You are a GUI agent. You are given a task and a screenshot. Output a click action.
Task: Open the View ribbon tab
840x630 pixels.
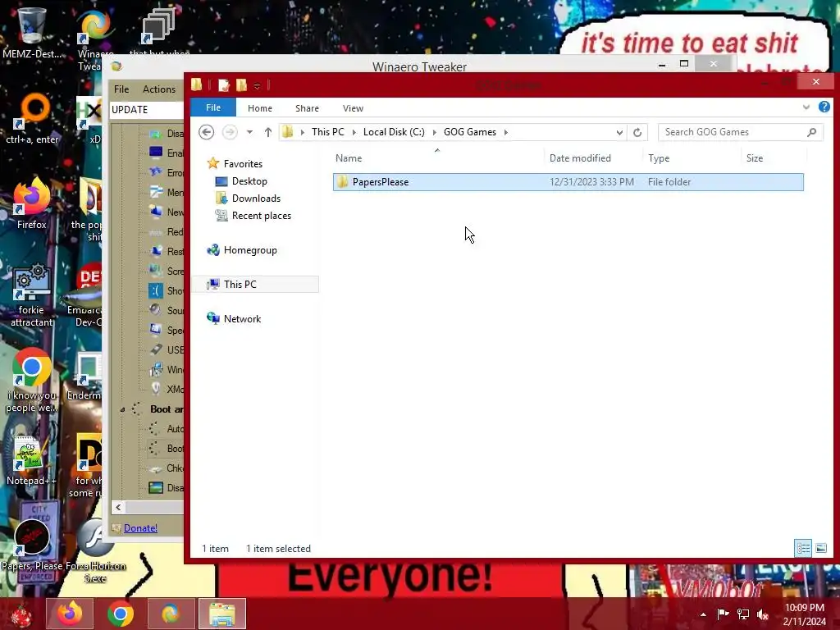pos(353,108)
